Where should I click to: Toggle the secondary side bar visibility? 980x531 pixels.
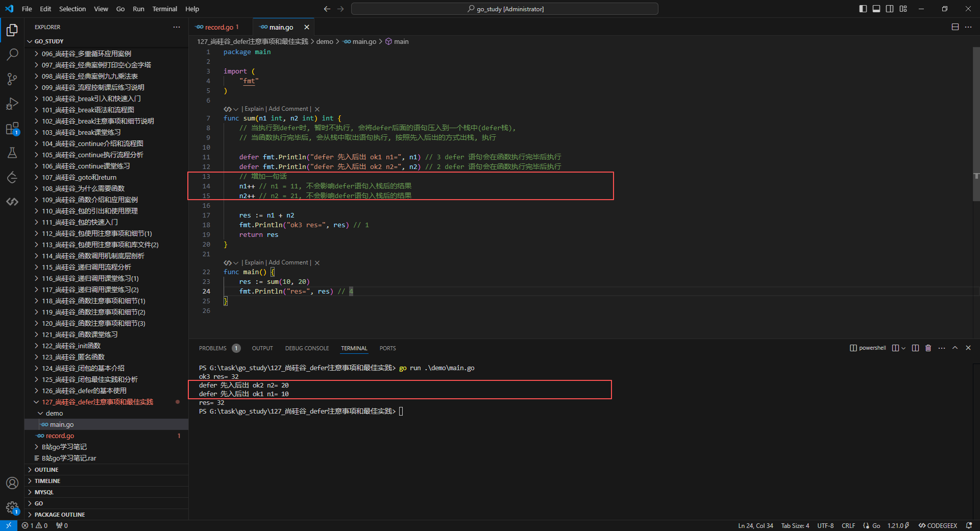[890, 9]
